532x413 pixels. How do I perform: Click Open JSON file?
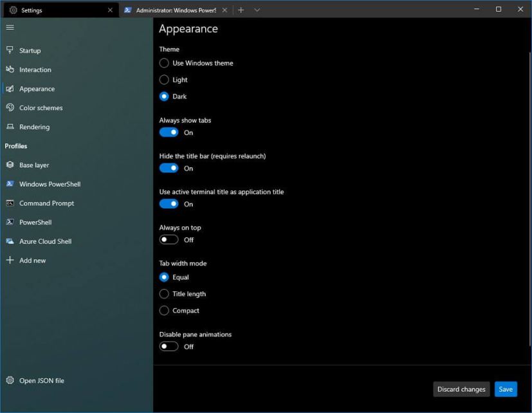pos(77,380)
